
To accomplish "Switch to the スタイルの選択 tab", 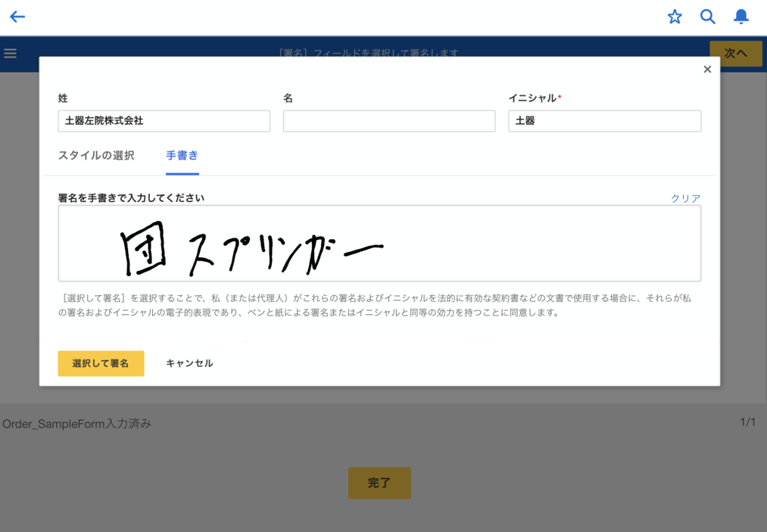I will click(x=96, y=155).
